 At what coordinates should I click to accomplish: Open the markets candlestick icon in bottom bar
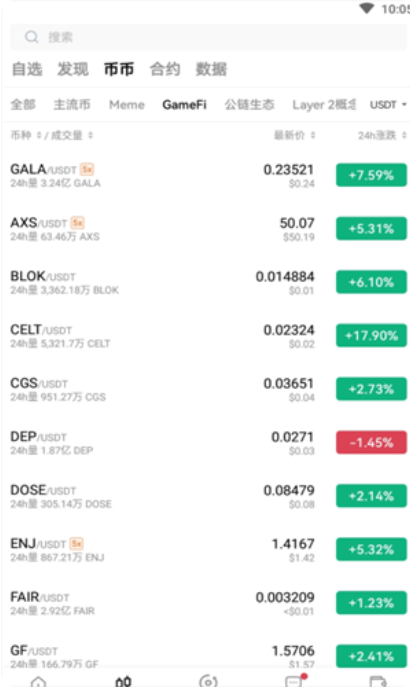click(x=123, y=681)
